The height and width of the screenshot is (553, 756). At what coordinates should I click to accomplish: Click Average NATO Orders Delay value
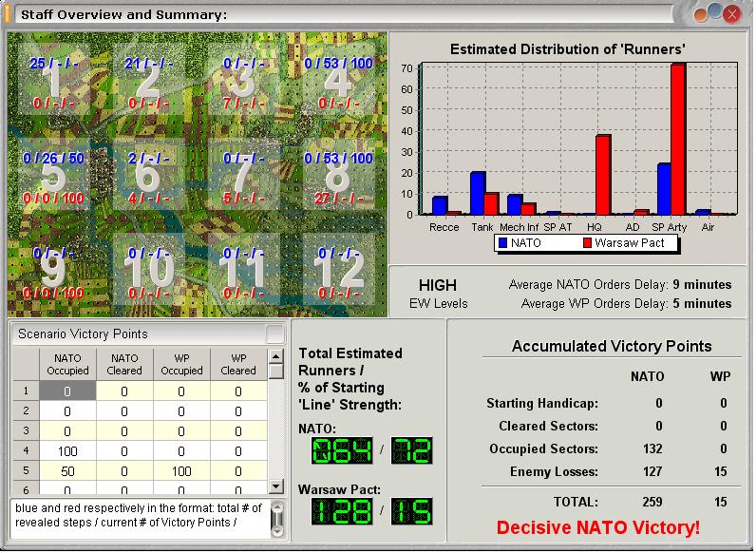point(702,285)
